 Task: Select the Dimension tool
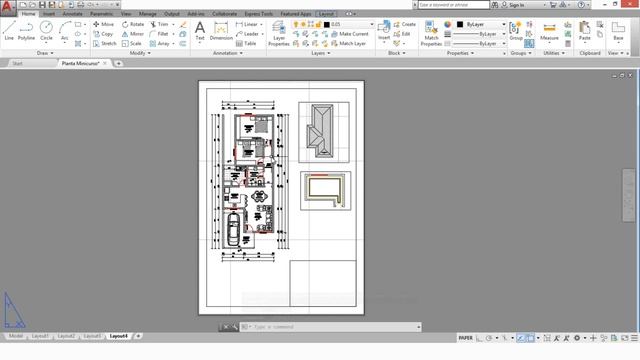tap(221, 31)
